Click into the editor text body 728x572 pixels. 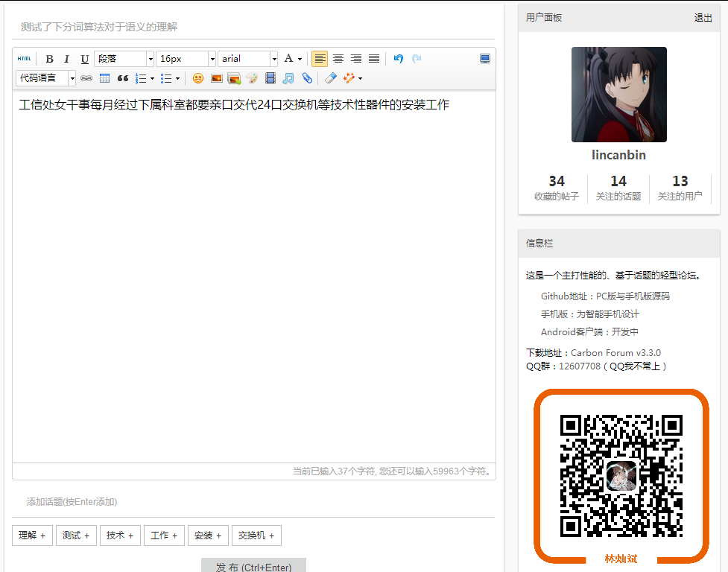click(x=253, y=276)
